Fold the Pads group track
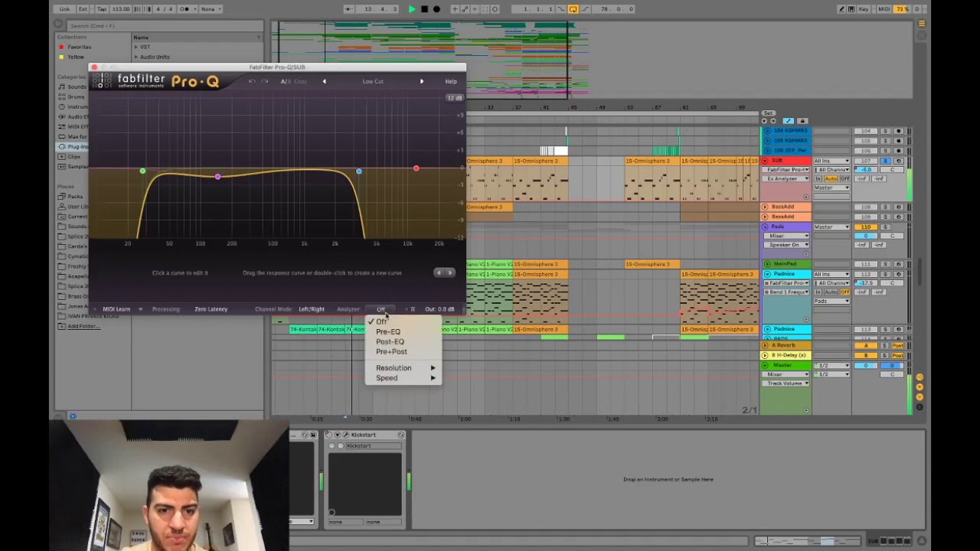This screenshot has width=980, height=551. tap(764, 227)
